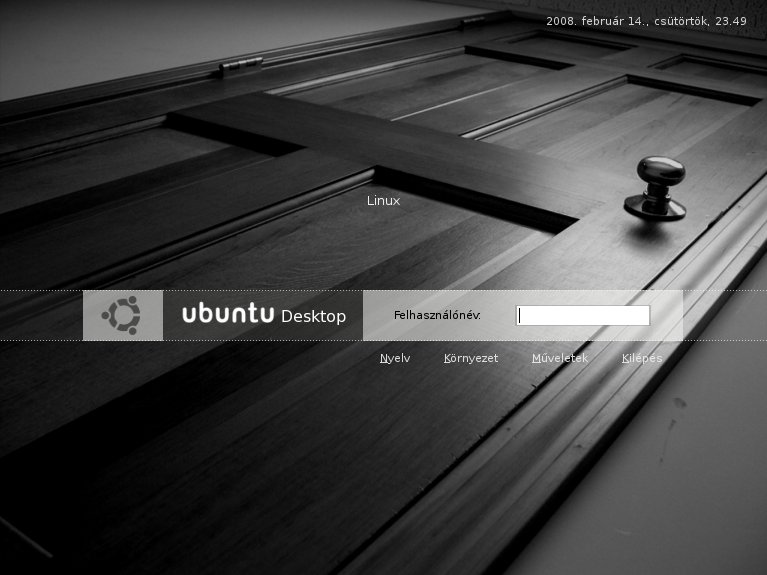Open the Környezet session menu
This screenshot has height=575, width=767.
[471, 358]
